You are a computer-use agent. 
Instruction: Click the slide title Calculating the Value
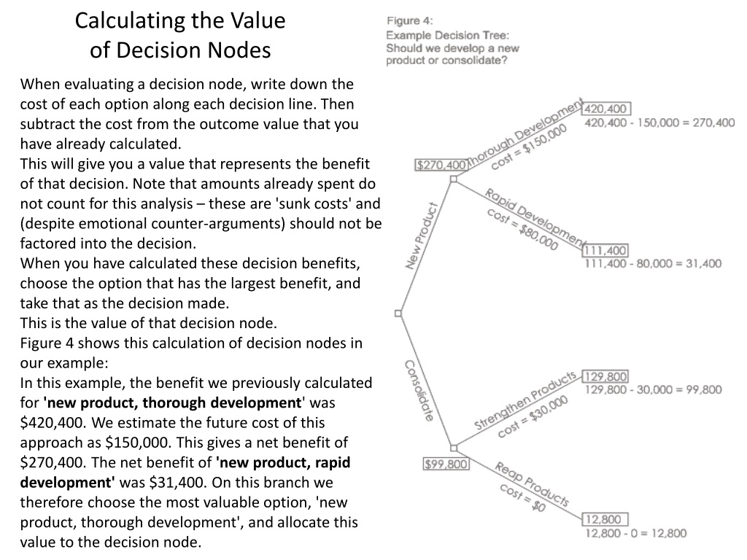pos(180,20)
